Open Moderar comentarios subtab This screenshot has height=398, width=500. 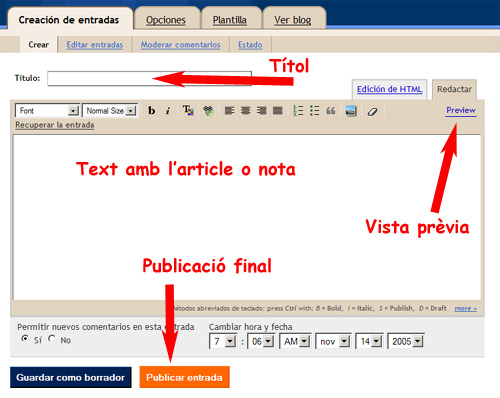click(x=180, y=44)
